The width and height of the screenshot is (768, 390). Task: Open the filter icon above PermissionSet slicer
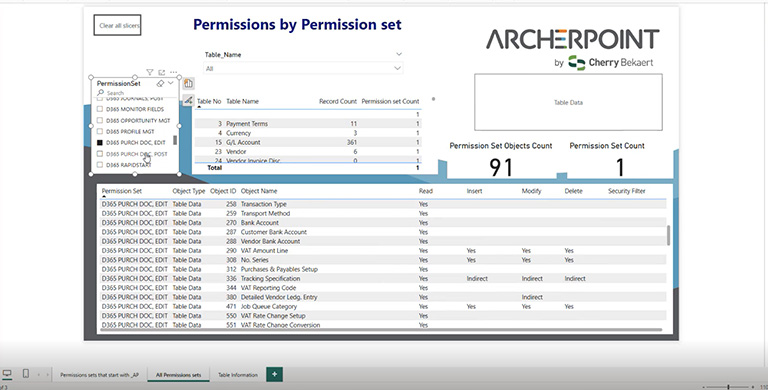(x=150, y=73)
